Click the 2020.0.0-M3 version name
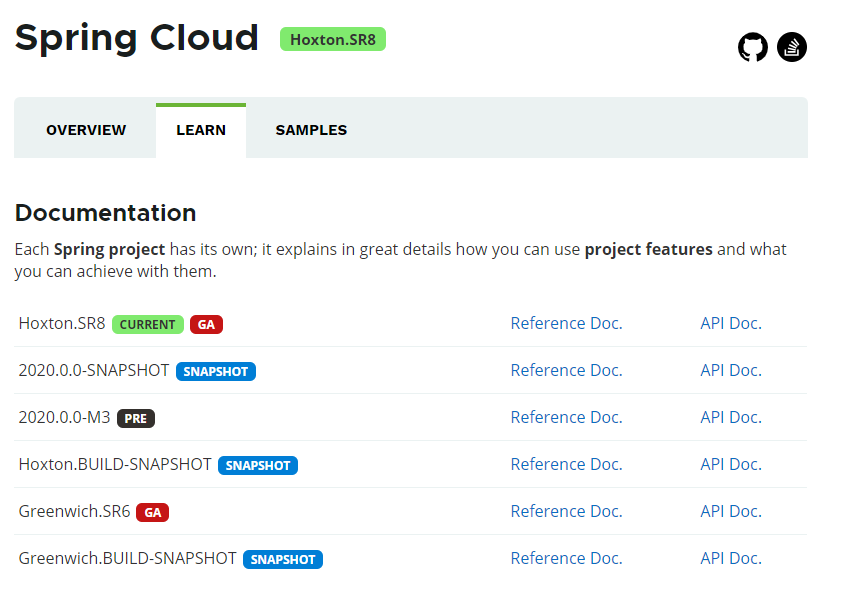This screenshot has width=847, height=609. tap(64, 417)
